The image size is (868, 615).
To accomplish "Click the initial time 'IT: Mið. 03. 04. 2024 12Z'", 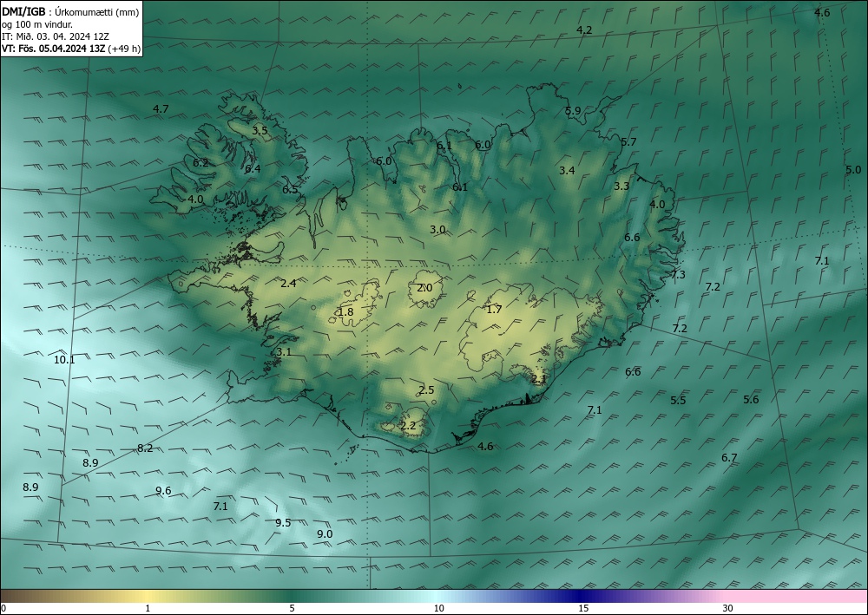I will (56, 36).
